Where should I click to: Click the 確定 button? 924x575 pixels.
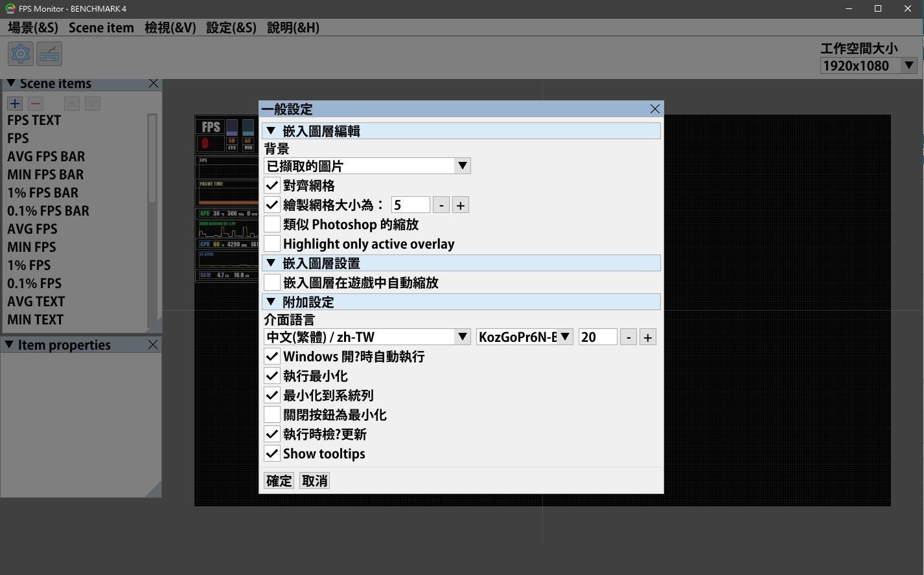[279, 480]
